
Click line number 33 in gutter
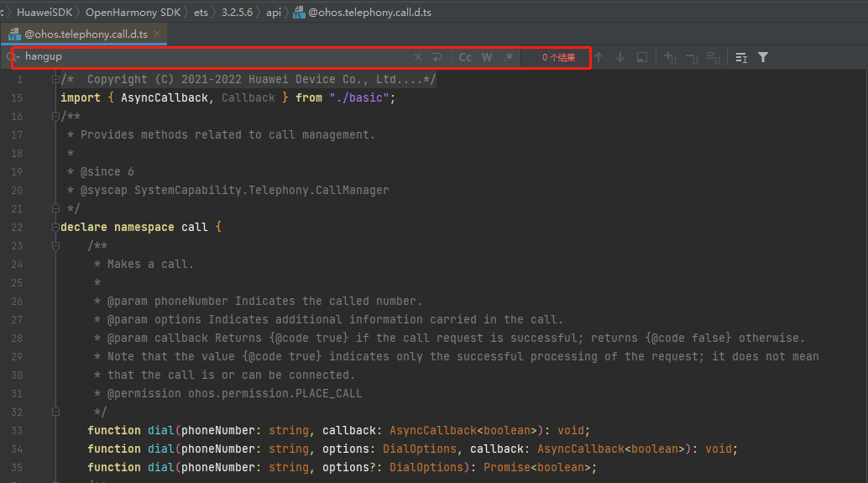(x=17, y=430)
